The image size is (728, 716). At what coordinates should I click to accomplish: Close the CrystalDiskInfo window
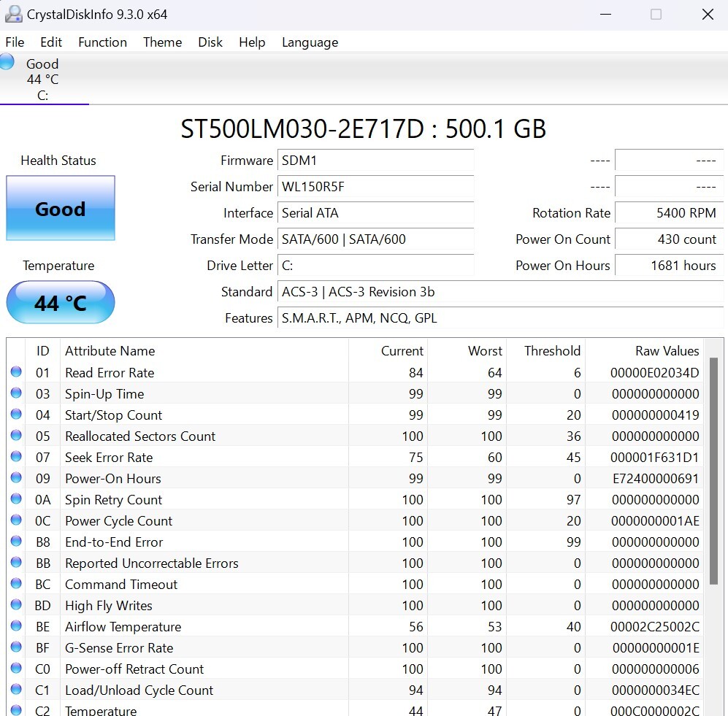point(708,15)
